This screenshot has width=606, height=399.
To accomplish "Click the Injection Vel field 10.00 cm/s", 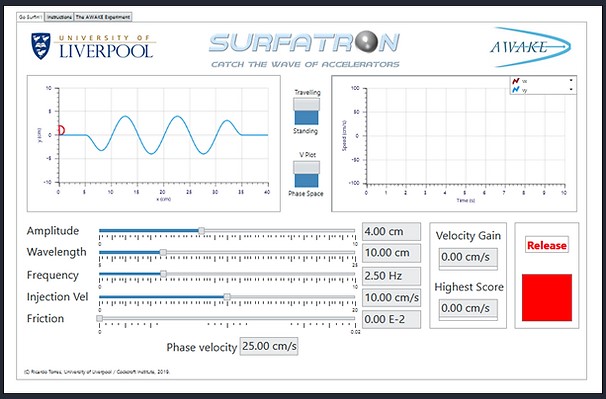I will point(391,298).
